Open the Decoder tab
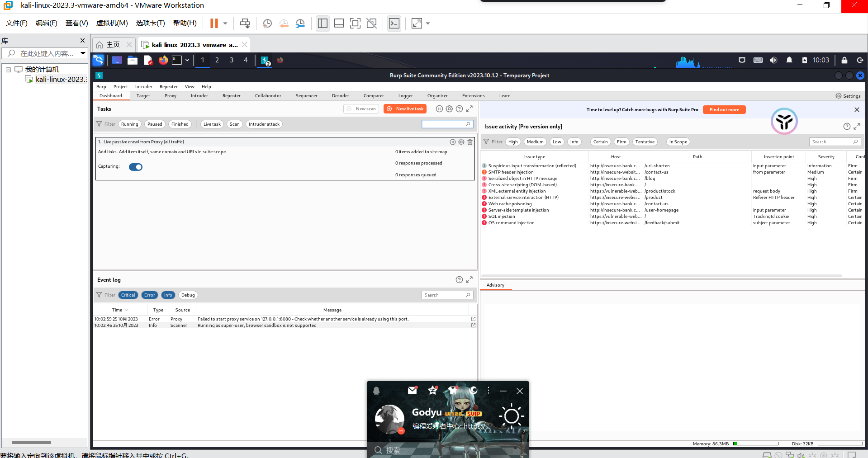Image resolution: width=868 pixels, height=458 pixels. click(341, 96)
